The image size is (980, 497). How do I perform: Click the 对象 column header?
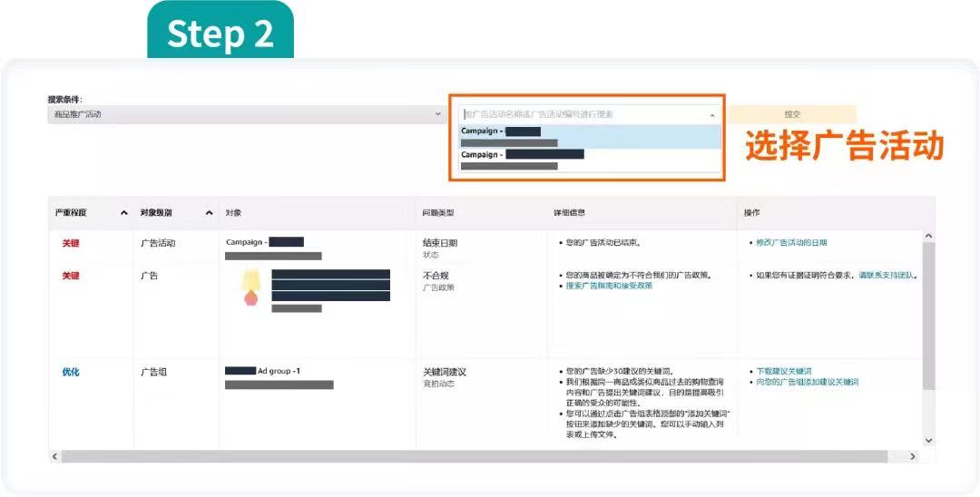pyautogui.click(x=233, y=213)
